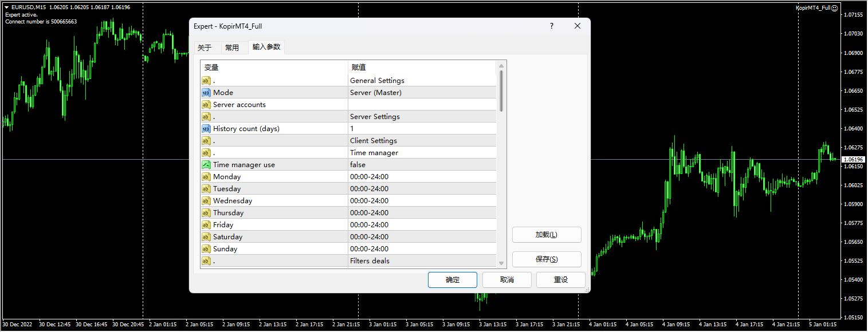Click the 123 icon beside the Mode parameter
The width and height of the screenshot is (868, 332).
click(x=206, y=92)
